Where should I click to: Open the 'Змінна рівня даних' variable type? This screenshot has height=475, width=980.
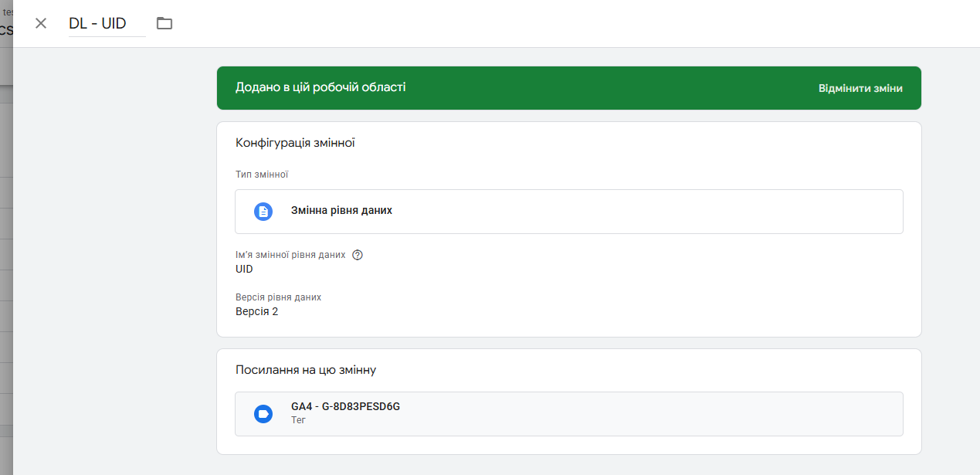341,210
